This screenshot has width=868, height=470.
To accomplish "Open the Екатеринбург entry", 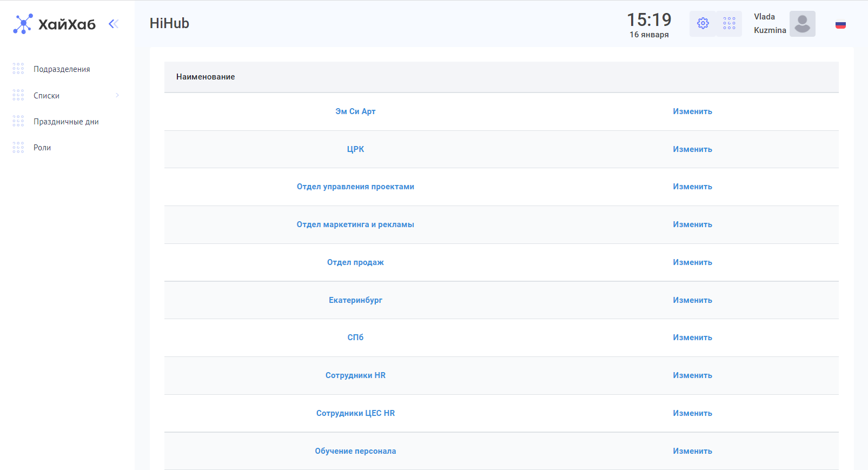I will [x=355, y=300].
